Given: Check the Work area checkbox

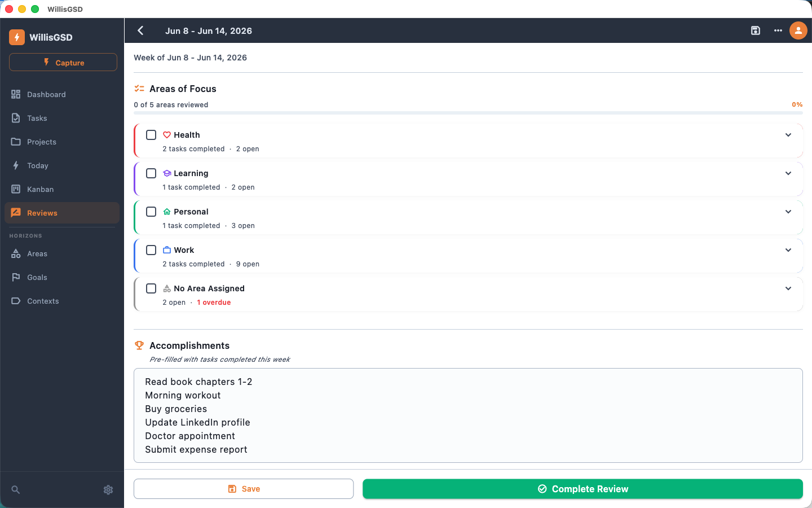Looking at the screenshot, I should point(151,250).
